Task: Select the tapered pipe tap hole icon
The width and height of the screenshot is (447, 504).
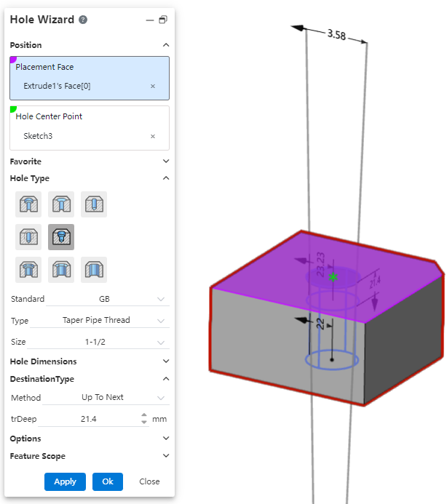Action: [x=61, y=237]
